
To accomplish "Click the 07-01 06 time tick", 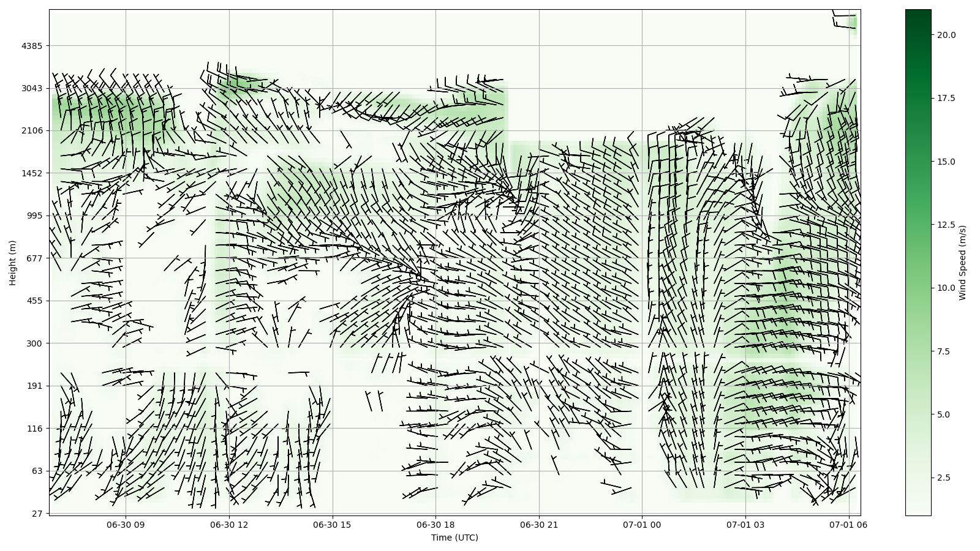I will tap(849, 525).
